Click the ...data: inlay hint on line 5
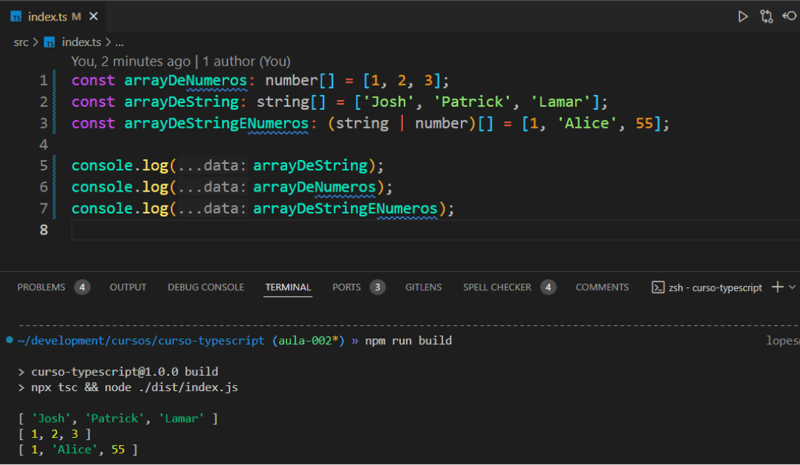Image resolution: width=800 pixels, height=465 pixels. pyautogui.click(x=213, y=166)
